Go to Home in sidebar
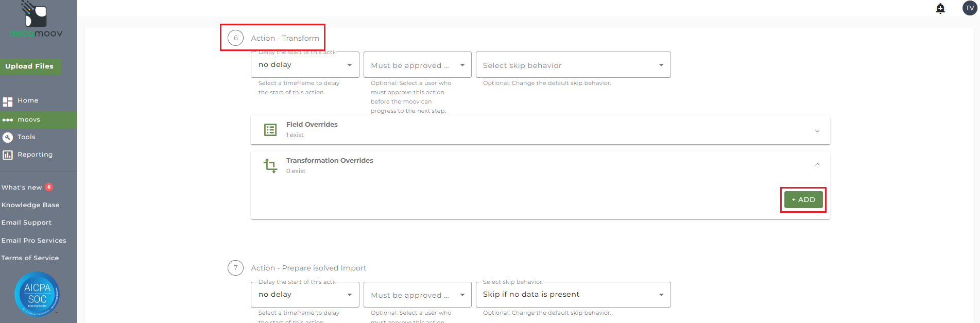 [x=28, y=100]
